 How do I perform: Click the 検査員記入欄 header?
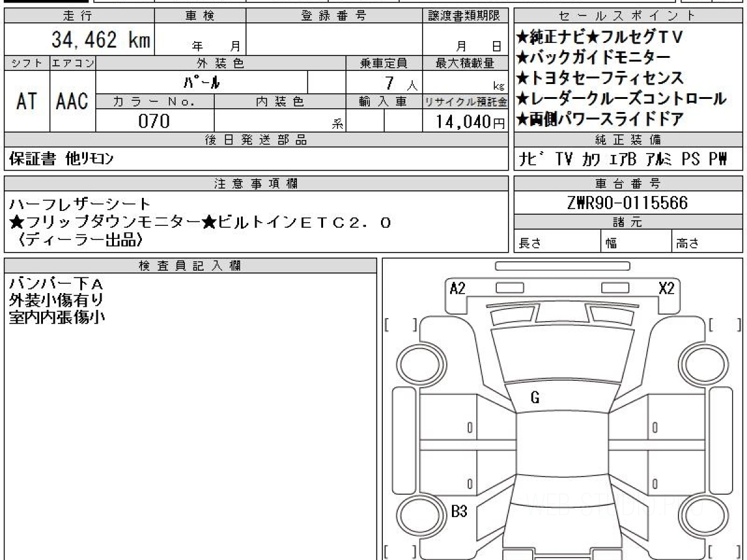click(x=190, y=266)
